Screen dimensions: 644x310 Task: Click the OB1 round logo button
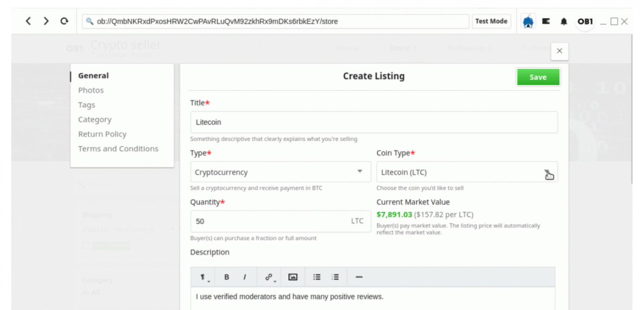[x=585, y=21]
